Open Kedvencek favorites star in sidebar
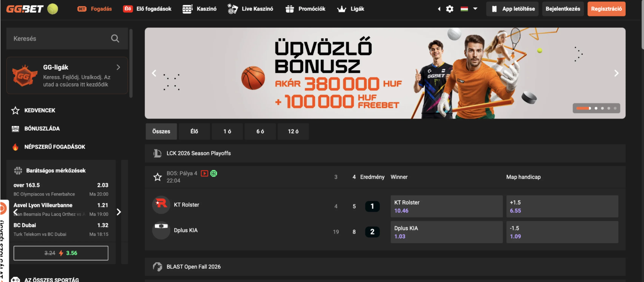Viewport: 644px width, 282px height. [x=15, y=110]
